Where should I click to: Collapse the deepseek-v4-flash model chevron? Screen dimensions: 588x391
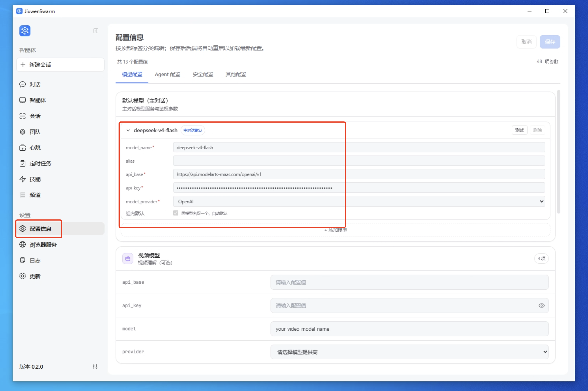click(x=128, y=130)
